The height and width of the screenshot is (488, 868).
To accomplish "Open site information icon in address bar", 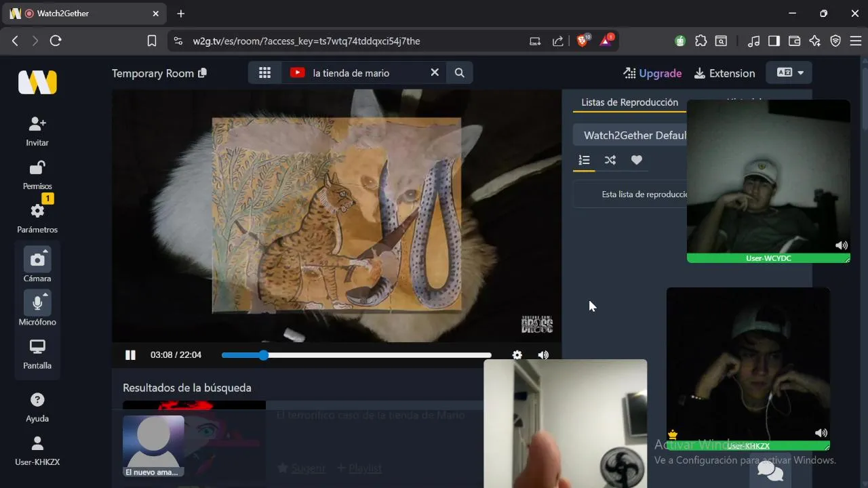I will (x=178, y=41).
